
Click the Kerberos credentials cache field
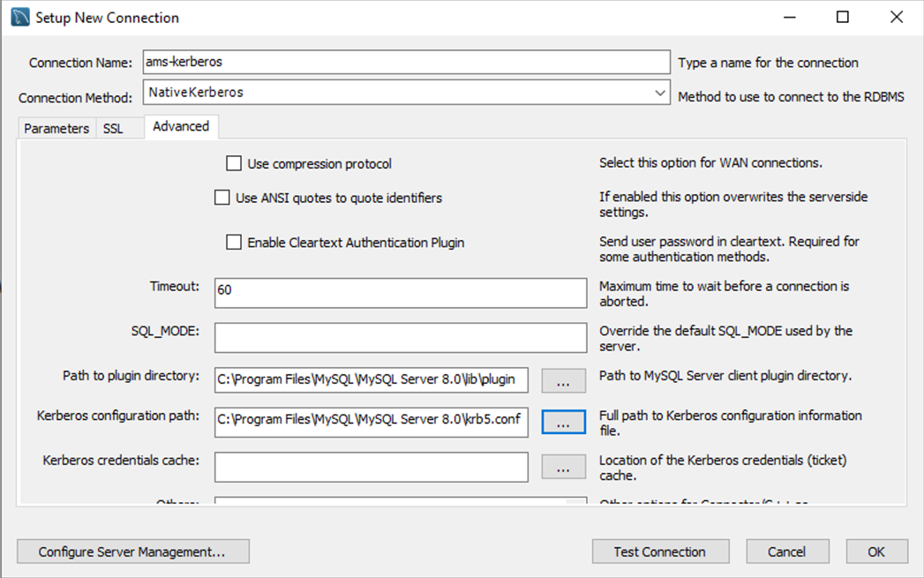click(x=372, y=467)
